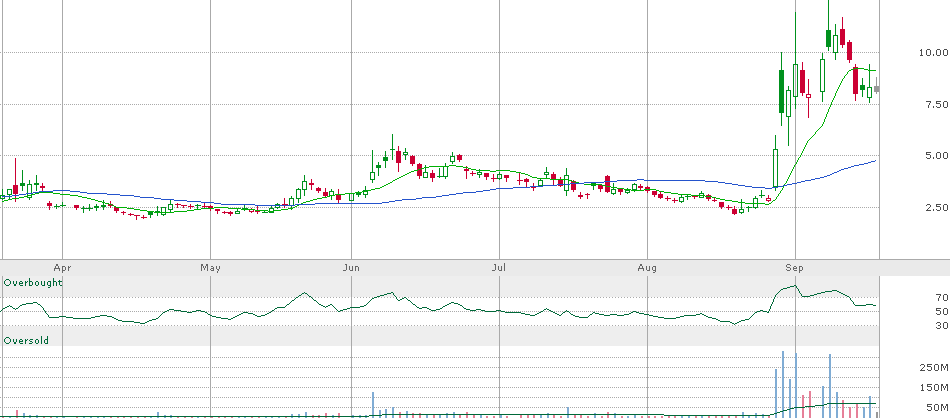Click the 'May' month label on time axis
This screenshot has width=950, height=418.
pos(210,267)
